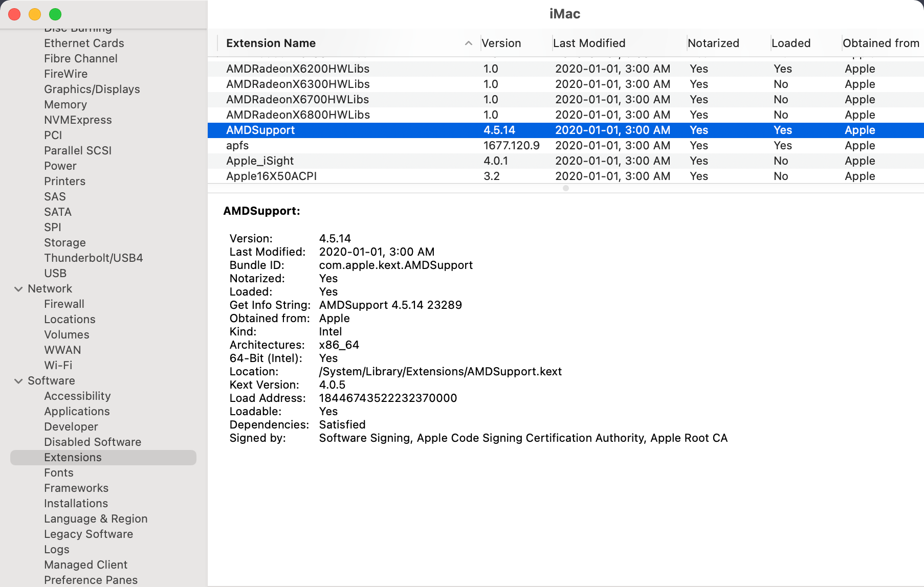Select AMDRadeonX6800HWLibs in the list
This screenshot has width=924, height=587.
click(566, 115)
